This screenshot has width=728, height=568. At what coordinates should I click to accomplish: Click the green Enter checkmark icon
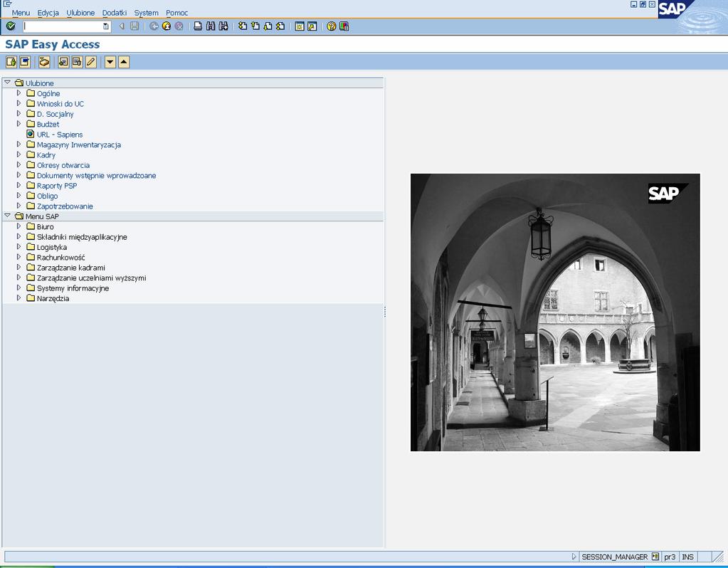(11, 26)
